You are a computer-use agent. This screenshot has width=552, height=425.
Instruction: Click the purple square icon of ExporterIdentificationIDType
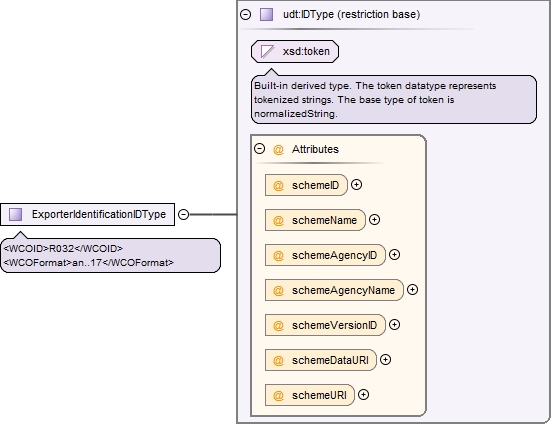15,214
